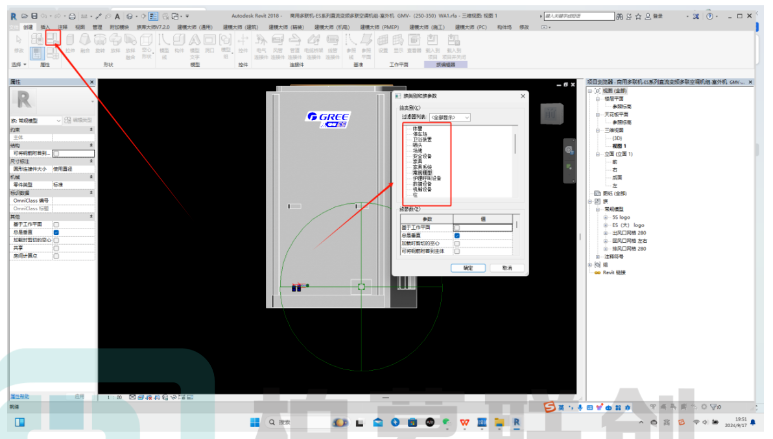
Task: Click the search box in title bar
Action: (579, 16)
